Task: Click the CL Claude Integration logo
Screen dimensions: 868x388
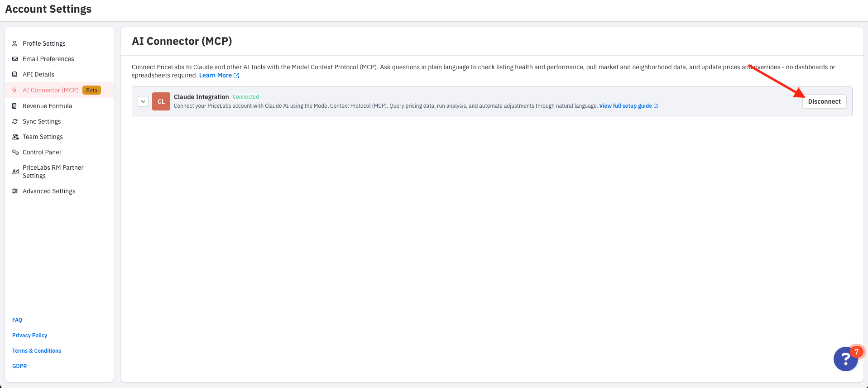Action: pos(161,101)
